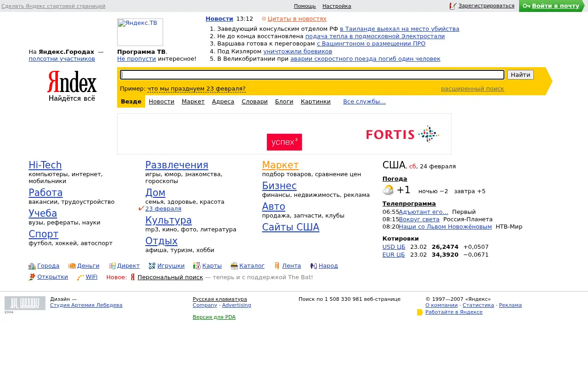Click the weather cloud-and-sun icon
The width and height of the screenshot is (588, 368).
pos(388,190)
